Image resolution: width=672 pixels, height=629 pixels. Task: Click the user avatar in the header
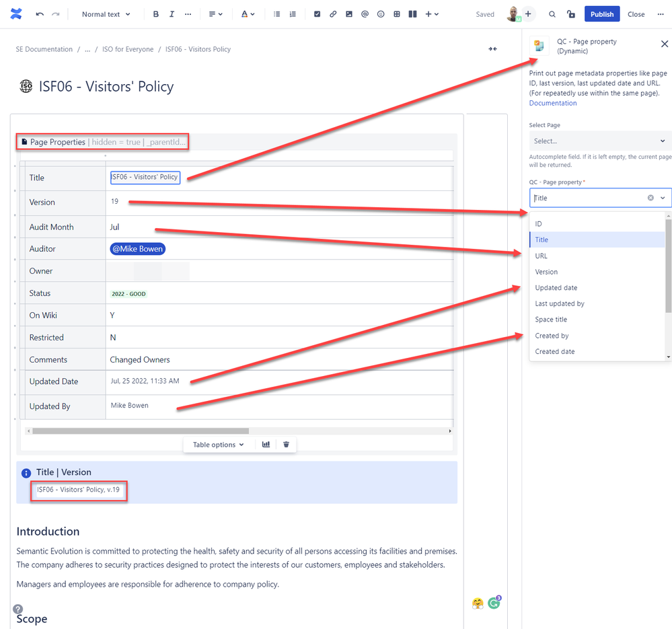pyautogui.click(x=513, y=14)
